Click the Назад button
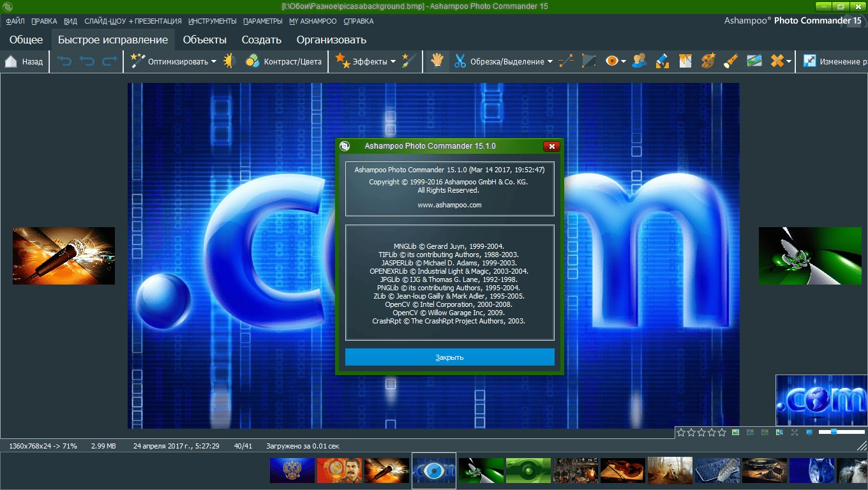 [x=24, y=62]
